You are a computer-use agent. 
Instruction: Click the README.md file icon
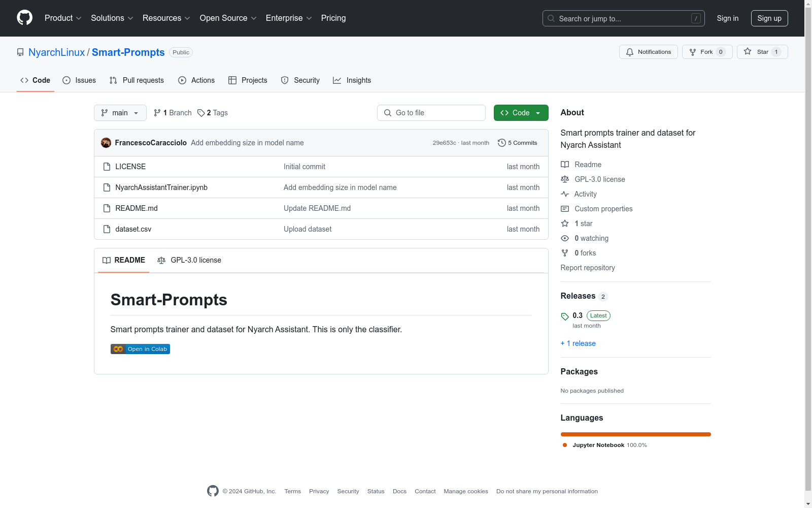click(107, 208)
